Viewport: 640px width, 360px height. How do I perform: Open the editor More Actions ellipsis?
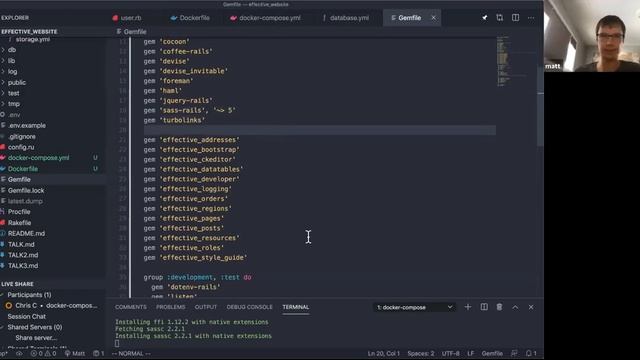coord(531,18)
